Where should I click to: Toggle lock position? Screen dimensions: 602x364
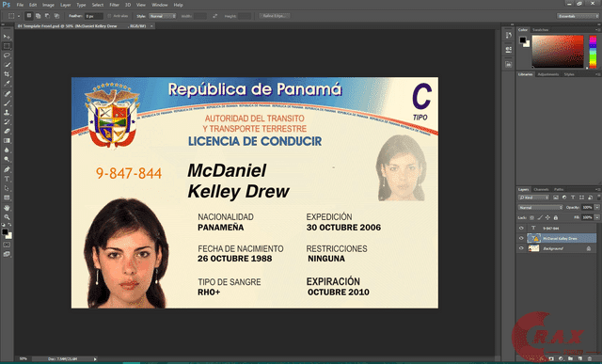[547, 217]
